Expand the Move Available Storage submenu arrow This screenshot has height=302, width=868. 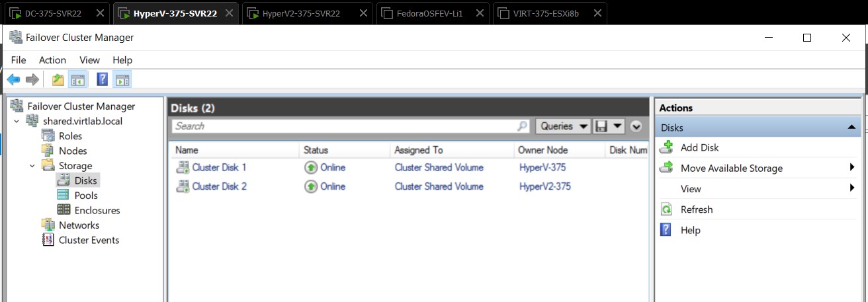coord(852,168)
